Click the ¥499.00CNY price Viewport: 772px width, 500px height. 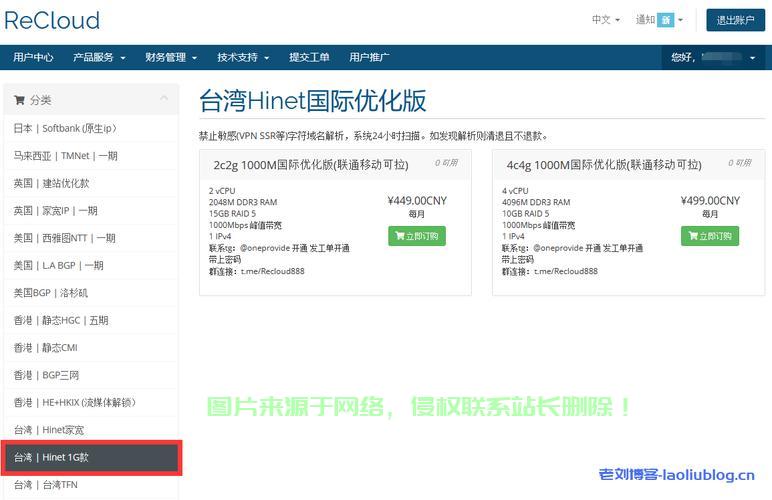click(x=710, y=201)
